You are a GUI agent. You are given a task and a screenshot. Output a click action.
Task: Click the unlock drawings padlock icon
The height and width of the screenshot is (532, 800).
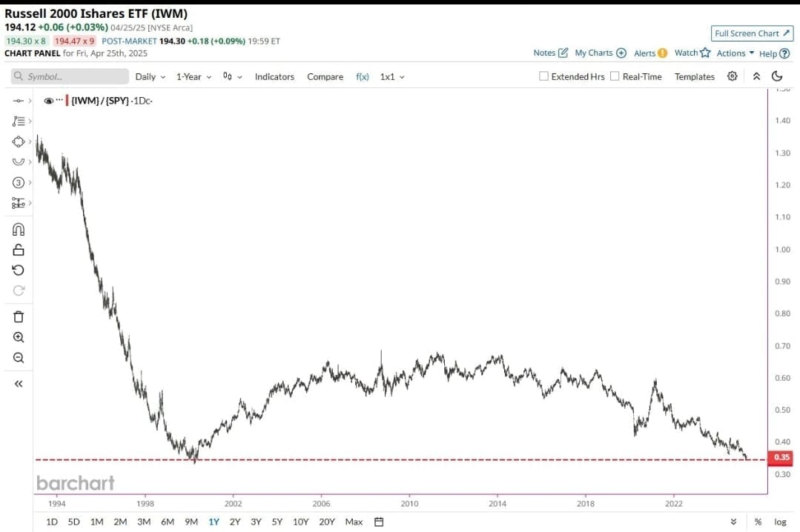coord(19,250)
